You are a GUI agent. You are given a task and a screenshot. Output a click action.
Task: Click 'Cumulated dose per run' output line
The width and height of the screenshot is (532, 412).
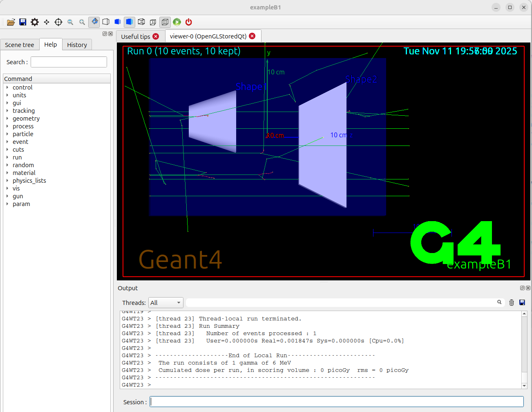coord(284,370)
